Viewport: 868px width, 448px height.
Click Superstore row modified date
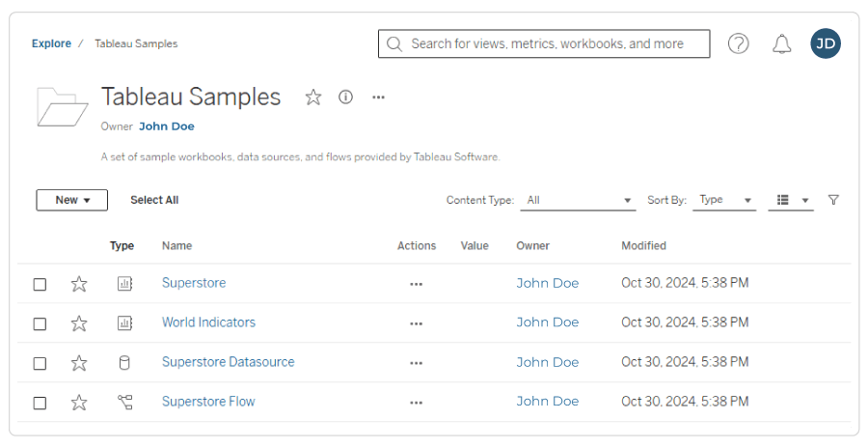(685, 283)
